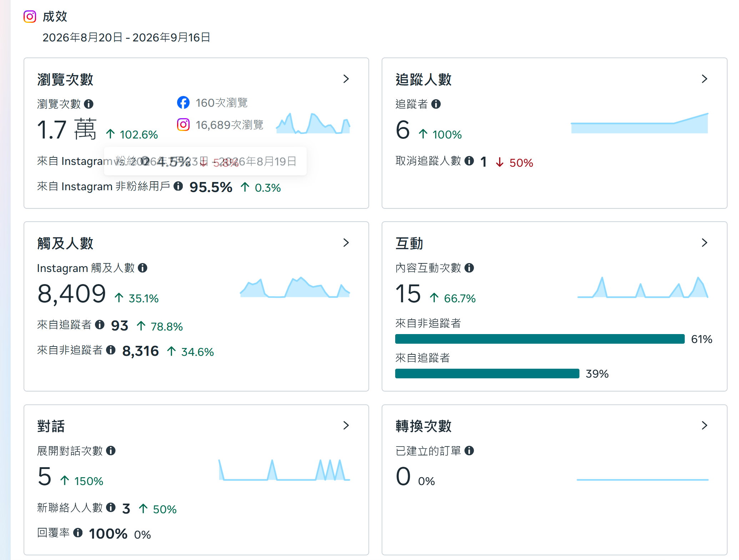
Task: Click the 觸及人數 card heading
Action: tap(65, 243)
